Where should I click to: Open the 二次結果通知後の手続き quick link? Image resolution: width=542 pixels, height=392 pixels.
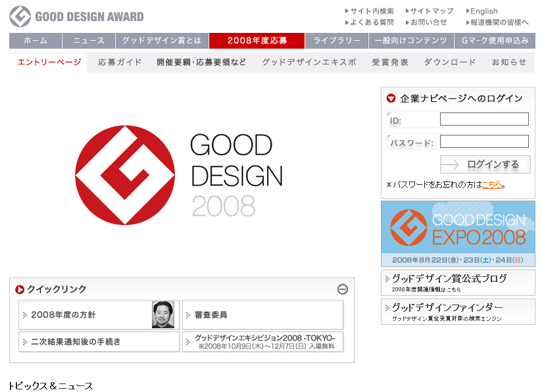(99, 342)
